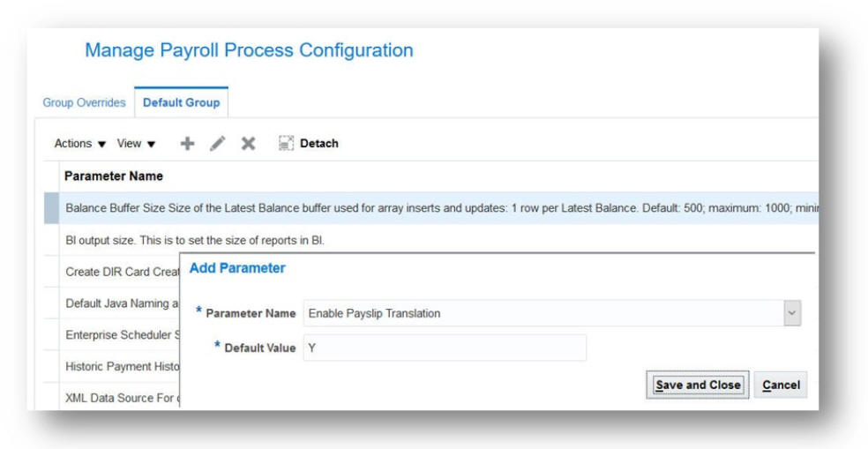Select the BI output size row
The height and width of the screenshot is (449, 868).
click(195, 240)
